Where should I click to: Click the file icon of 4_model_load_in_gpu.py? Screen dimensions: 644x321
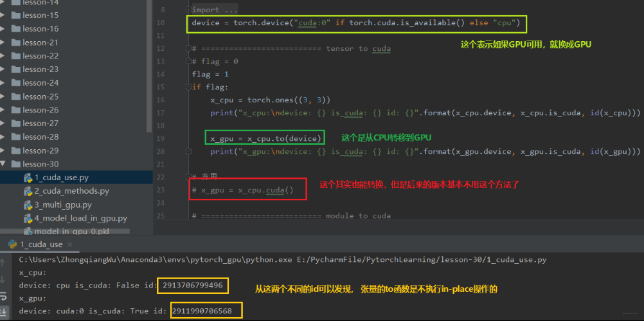[28, 218]
